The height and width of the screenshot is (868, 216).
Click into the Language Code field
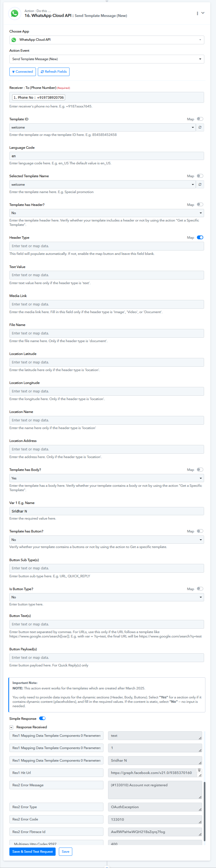106,156
